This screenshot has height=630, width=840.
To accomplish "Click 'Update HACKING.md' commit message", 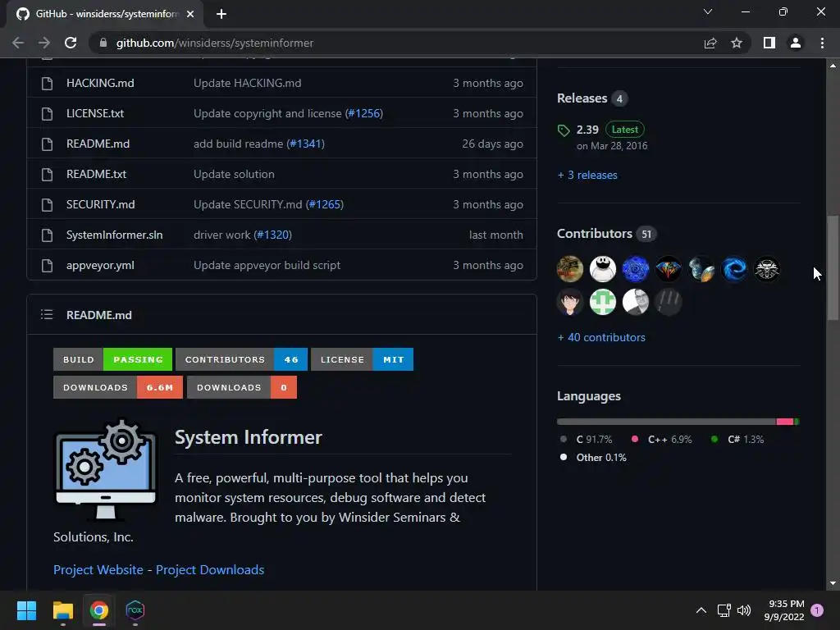I will 248,83.
